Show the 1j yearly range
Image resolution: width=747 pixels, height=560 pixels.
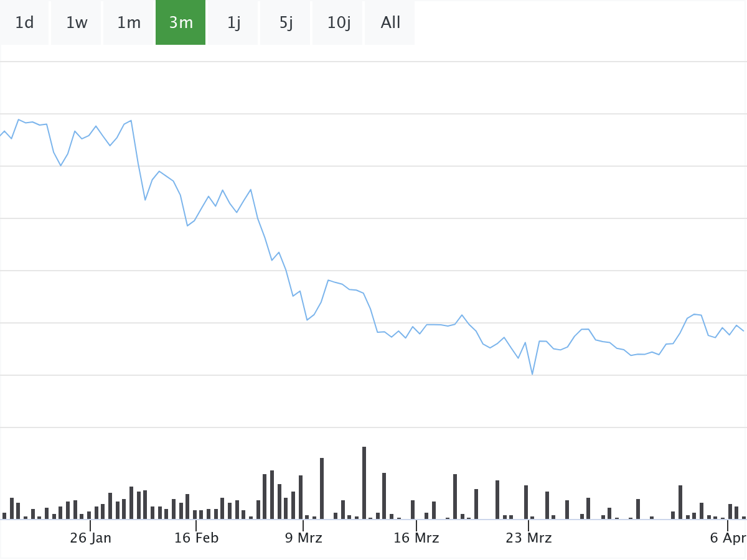coord(233,23)
